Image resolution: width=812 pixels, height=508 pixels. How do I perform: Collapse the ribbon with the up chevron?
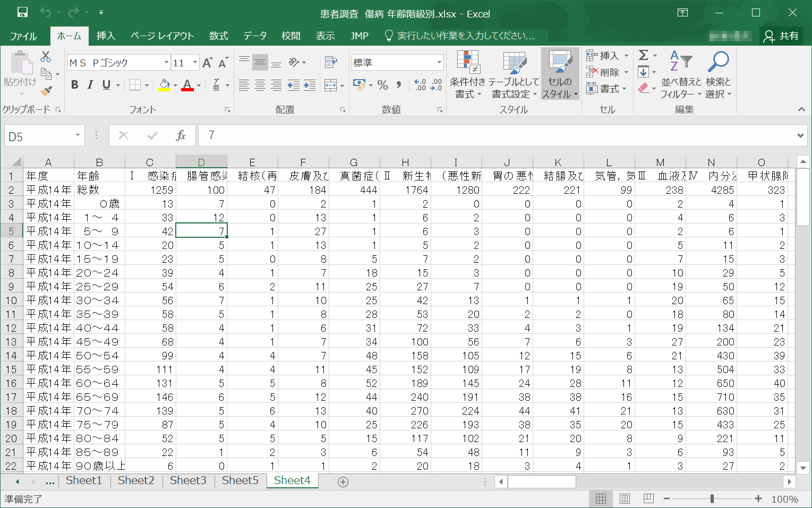pyautogui.click(x=801, y=109)
